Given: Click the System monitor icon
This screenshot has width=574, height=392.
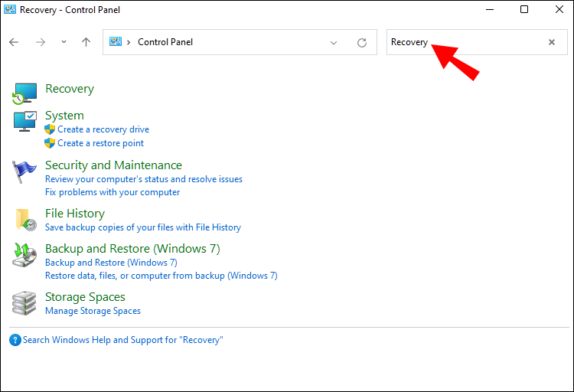Looking at the screenshot, I should 25,121.
